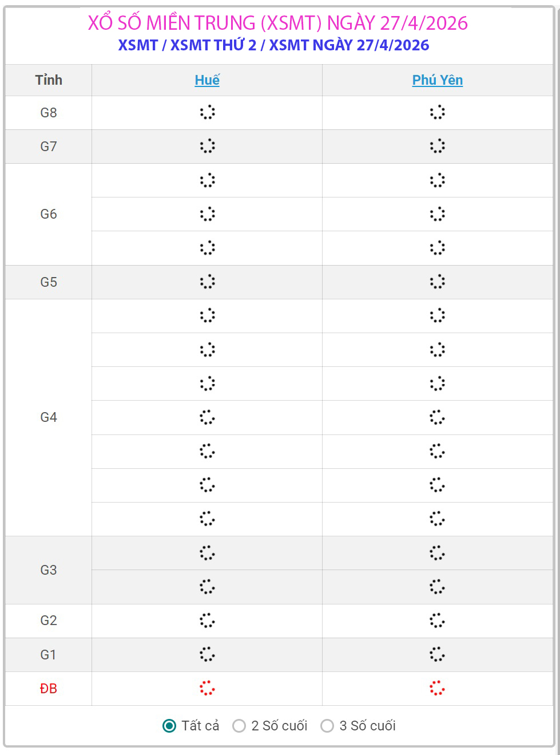Click the XỔ SỐ MIỀN TRUNG page title
560x755 pixels.
[x=278, y=23]
